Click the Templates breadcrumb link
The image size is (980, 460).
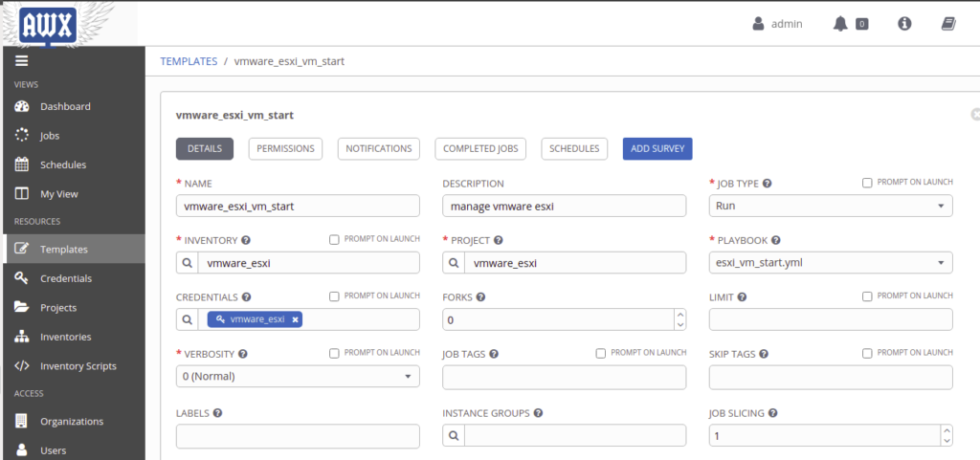[189, 61]
